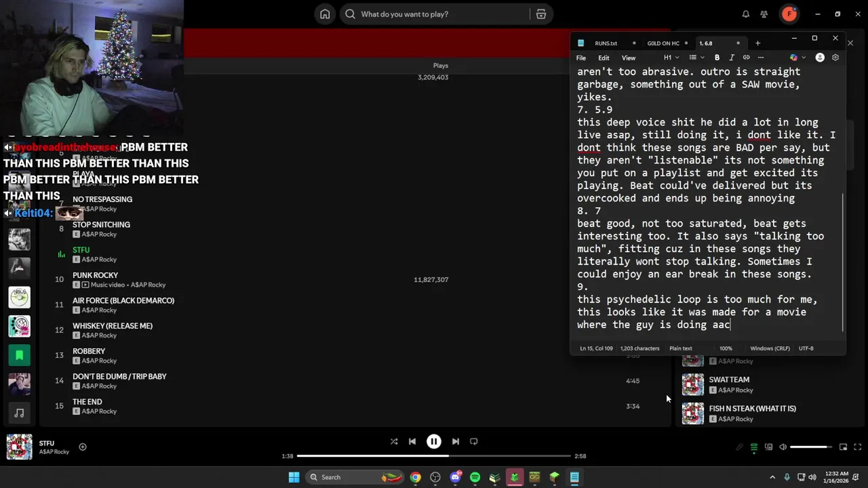Open Notepad View menu

[629, 58]
